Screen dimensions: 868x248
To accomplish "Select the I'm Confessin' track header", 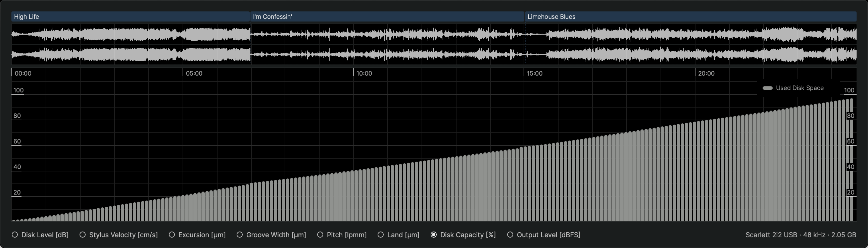I will tap(387, 16).
